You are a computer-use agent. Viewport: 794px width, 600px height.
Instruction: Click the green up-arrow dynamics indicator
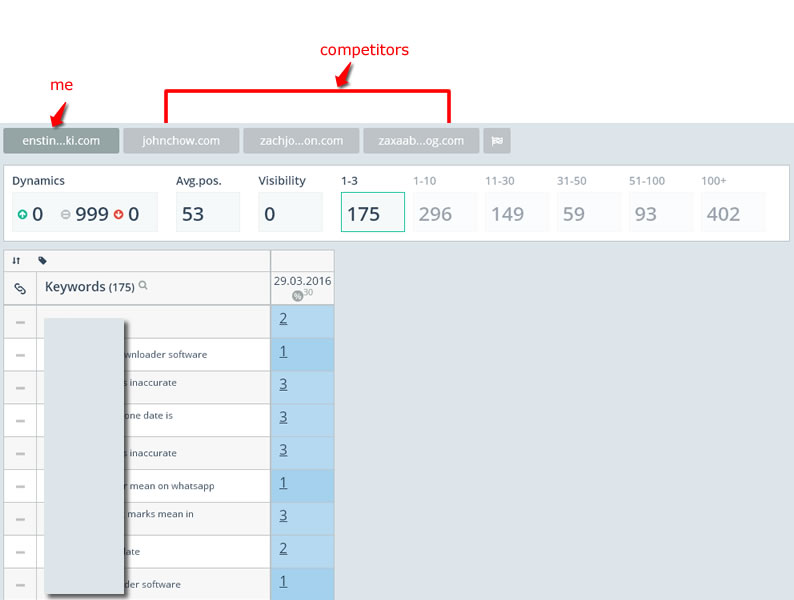pos(22,214)
